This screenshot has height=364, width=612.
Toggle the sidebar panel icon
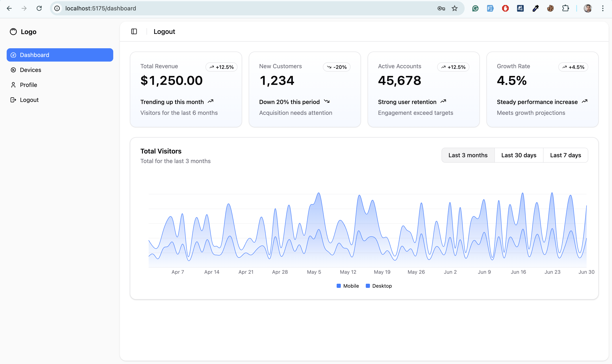pos(134,31)
